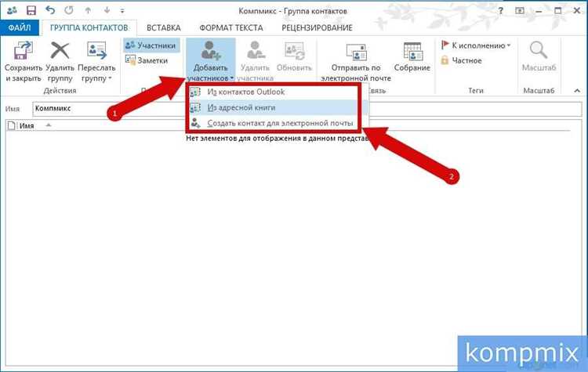Click Отправить по электронной почте
The image size is (588, 372).
[x=356, y=61]
